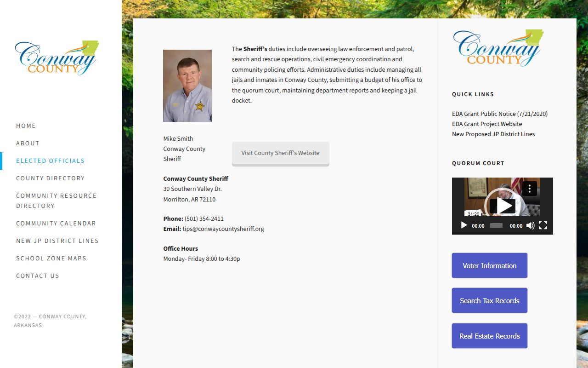Image resolution: width=588 pixels, height=368 pixels.
Task: Open Real Estate Records
Action: click(x=489, y=336)
